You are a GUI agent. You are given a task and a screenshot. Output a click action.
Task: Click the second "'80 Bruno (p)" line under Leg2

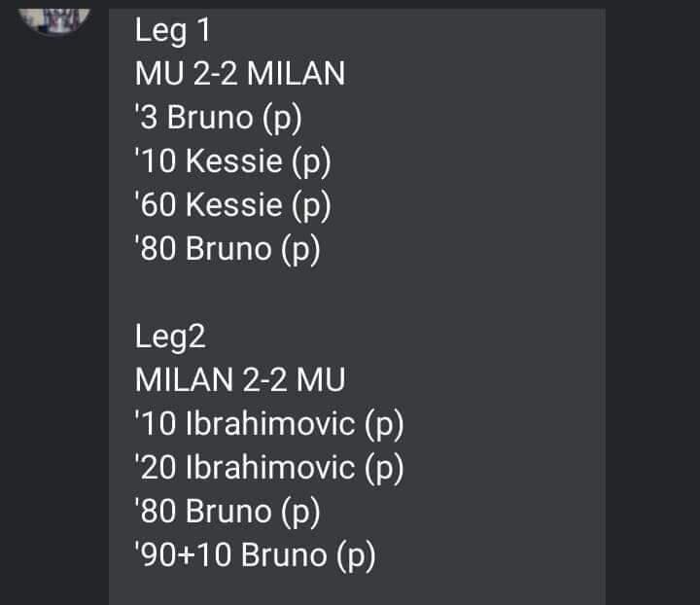pyautogui.click(x=227, y=512)
